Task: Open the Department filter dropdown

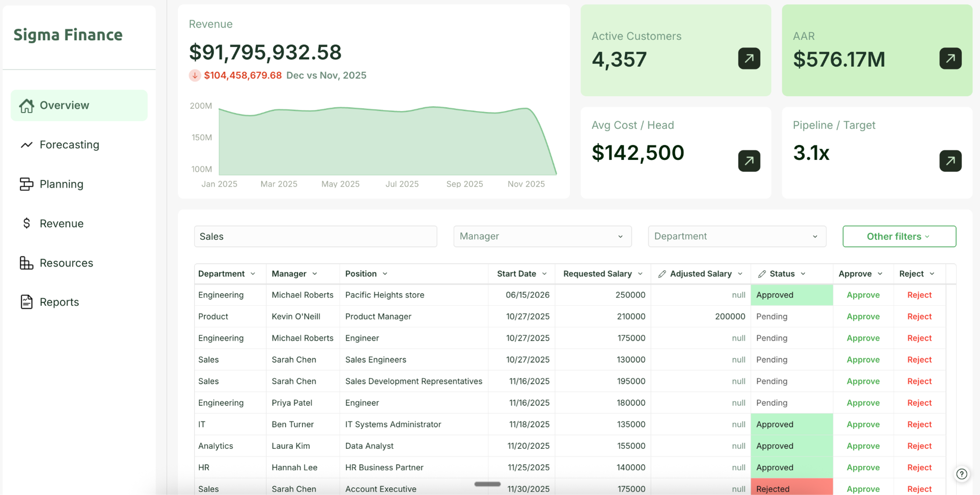Action: pos(737,236)
